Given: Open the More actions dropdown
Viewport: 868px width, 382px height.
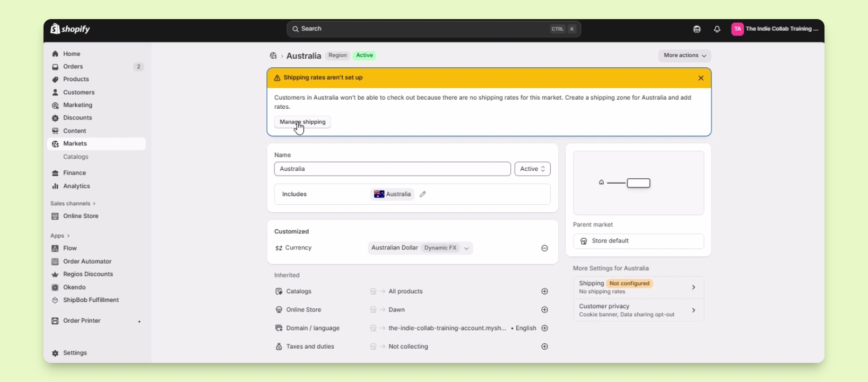Looking at the screenshot, I should coord(685,56).
